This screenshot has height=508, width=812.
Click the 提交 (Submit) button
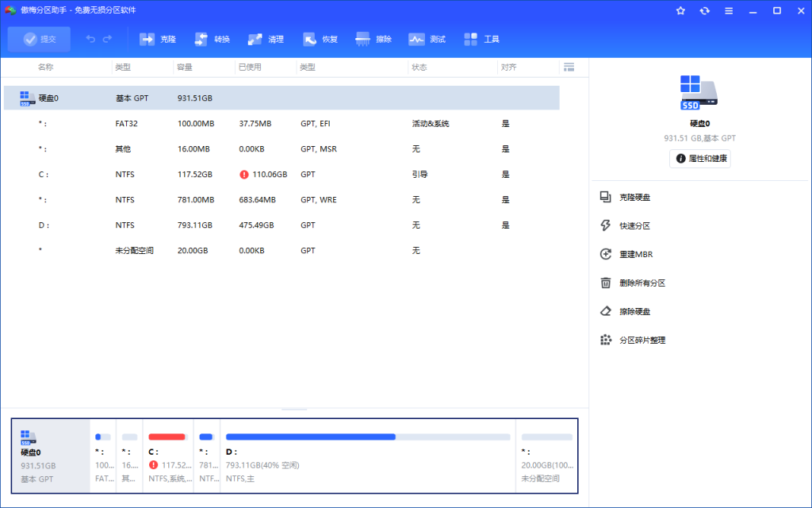click(x=40, y=39)
